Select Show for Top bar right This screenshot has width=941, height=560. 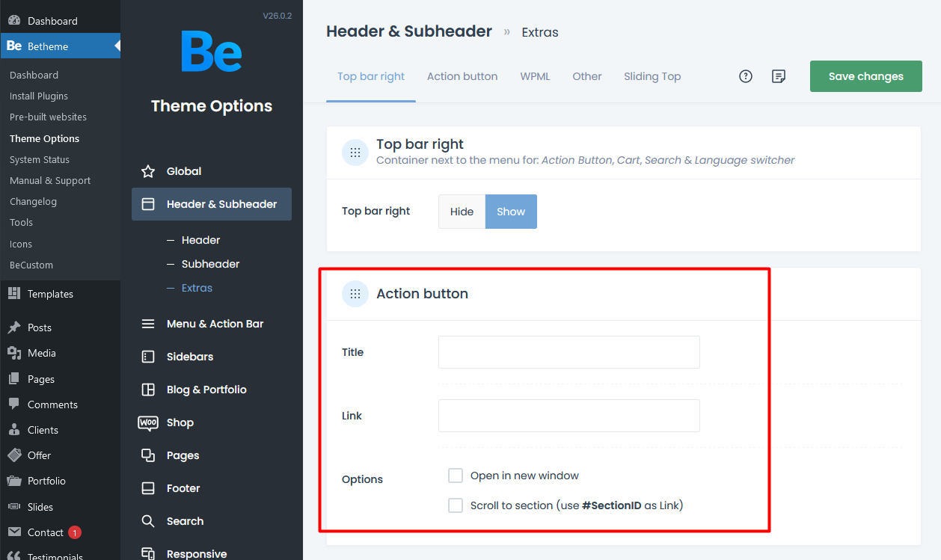(511, 212)
